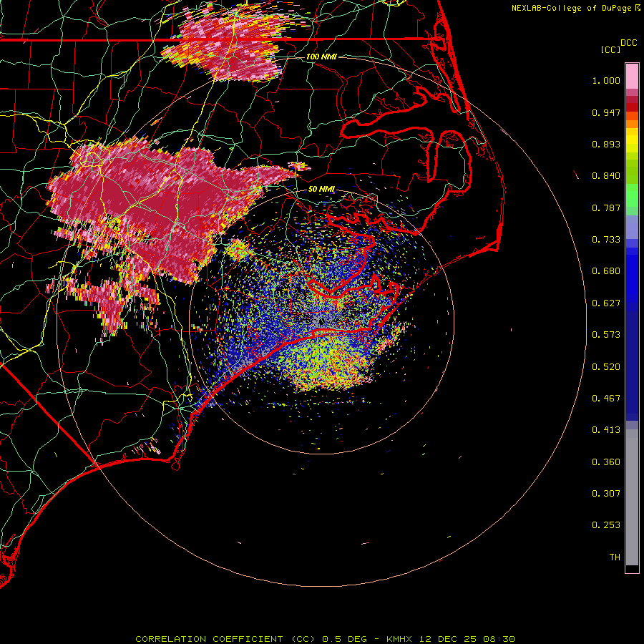Click the 0.573 scale value
This screenshot has width=644, height=644.
point(606,335)
